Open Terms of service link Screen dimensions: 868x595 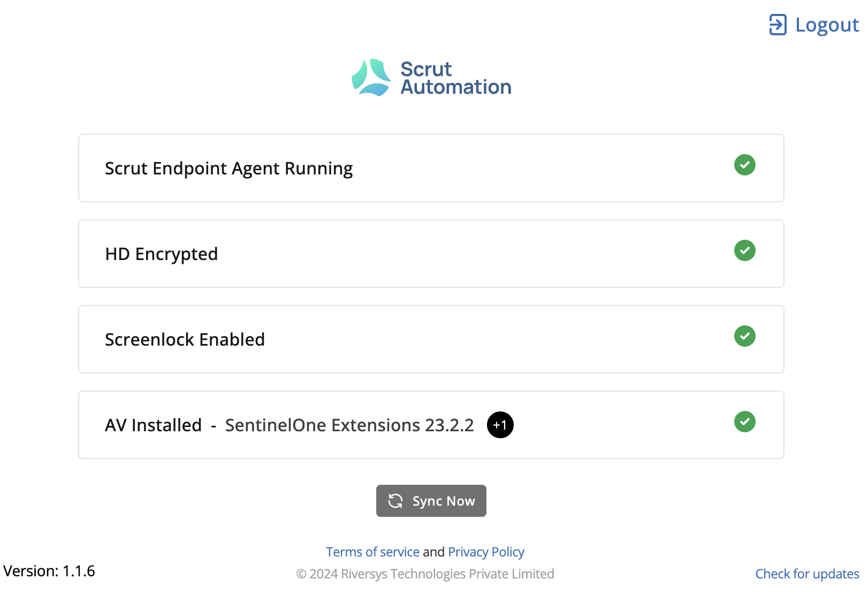pos(372,552)
